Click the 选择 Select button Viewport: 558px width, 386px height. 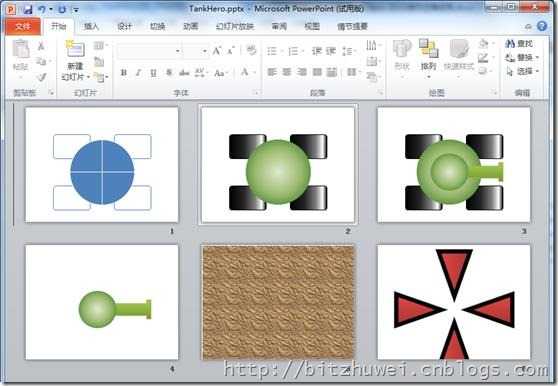click(521, 71)
